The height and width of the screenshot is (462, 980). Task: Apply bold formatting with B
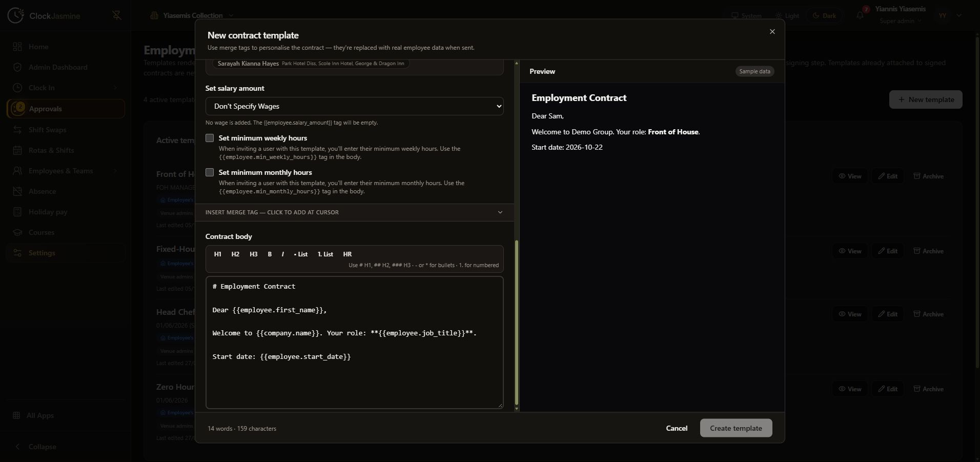[x=270, y=254]
